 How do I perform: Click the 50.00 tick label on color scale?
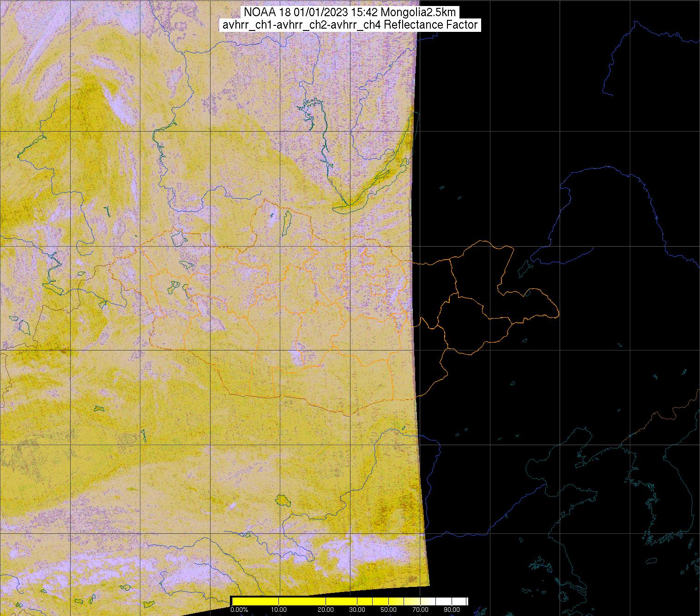point(388,610)
